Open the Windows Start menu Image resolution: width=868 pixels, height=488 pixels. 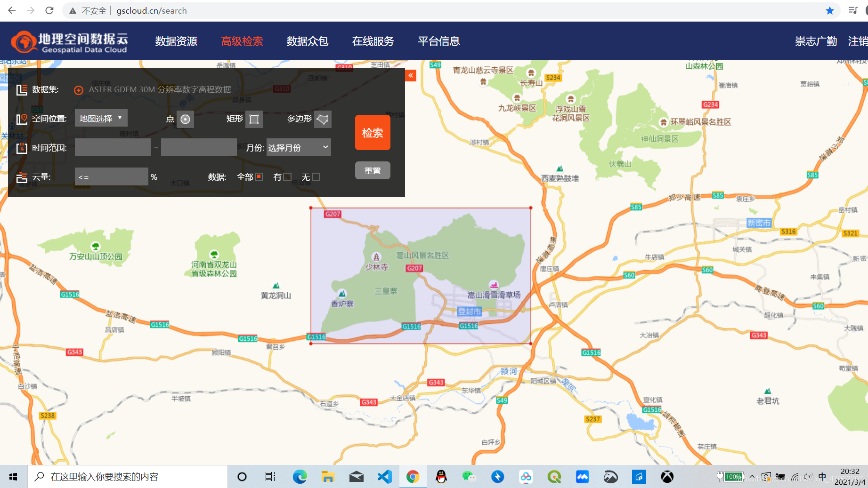click(13, 477)
